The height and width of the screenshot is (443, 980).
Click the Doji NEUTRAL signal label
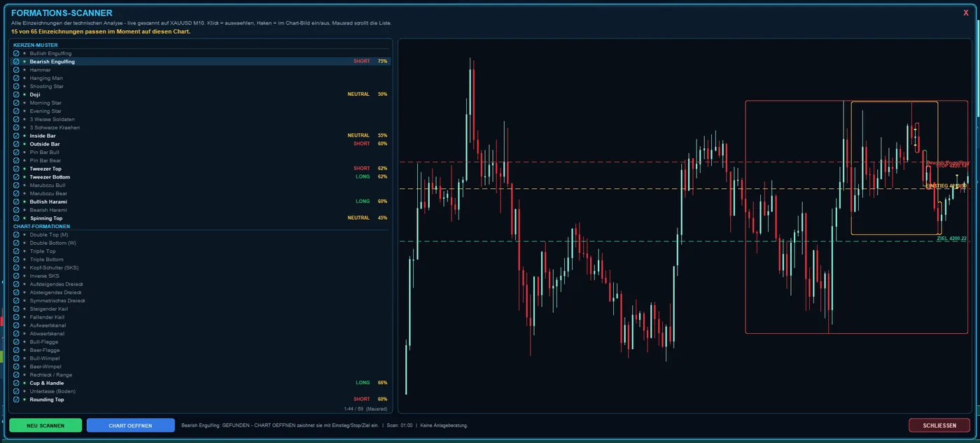point(358,94)
